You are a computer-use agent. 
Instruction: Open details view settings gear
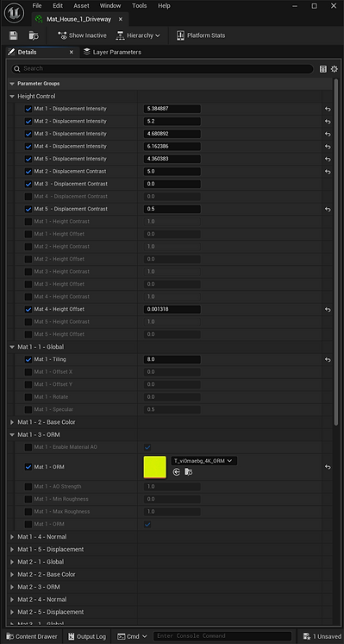coord(335,69)
